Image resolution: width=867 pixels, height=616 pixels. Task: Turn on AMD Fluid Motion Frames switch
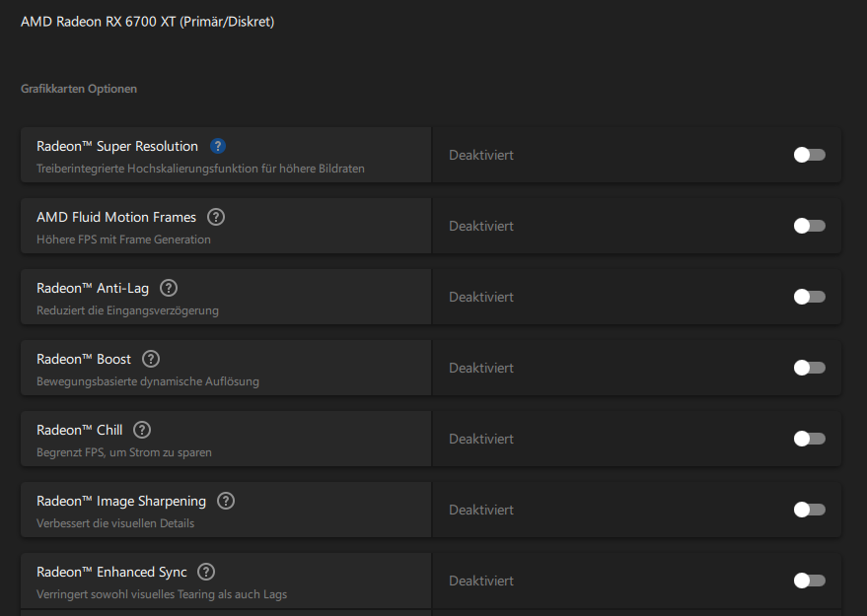pyautogui.click(x=809, y=226)
